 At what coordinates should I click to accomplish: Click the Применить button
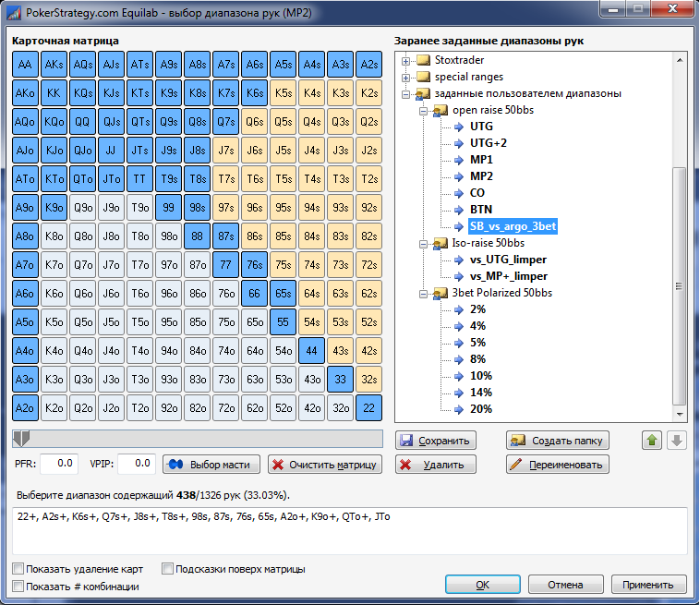pos(647,585)
